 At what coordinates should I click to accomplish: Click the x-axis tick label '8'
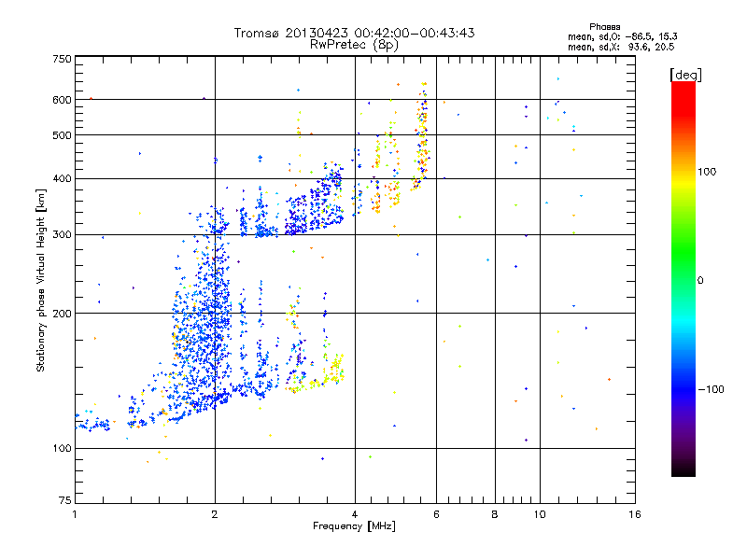point(495,514)
